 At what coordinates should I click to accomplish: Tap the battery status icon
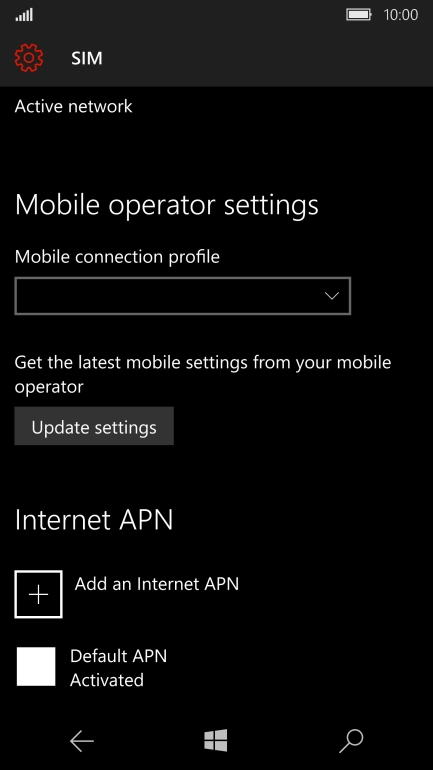click(359, 15)
